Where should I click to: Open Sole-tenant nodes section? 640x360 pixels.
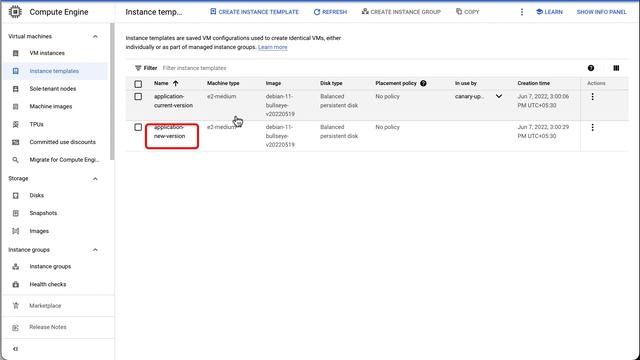tap(53, 89)
